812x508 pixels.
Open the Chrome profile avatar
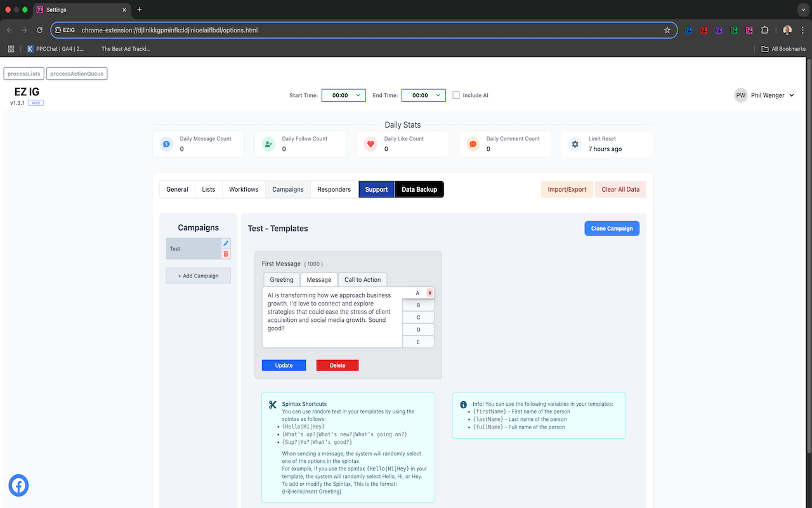787,30
